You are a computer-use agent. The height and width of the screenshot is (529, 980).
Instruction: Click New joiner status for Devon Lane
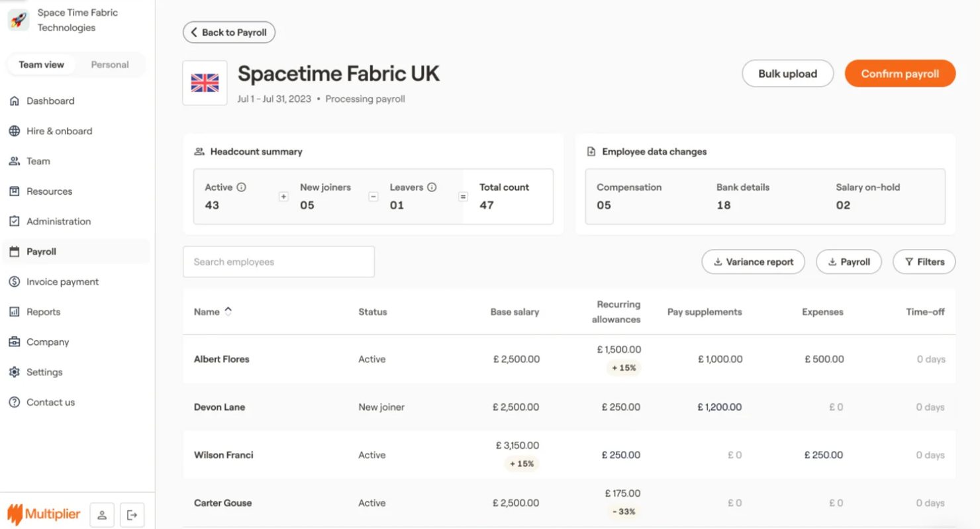click(381, 407)
